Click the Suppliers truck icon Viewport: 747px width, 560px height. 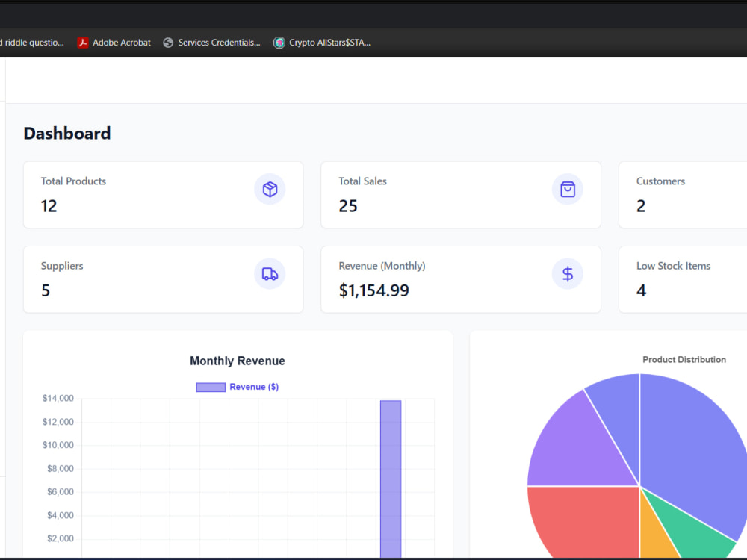coord(270,274)
